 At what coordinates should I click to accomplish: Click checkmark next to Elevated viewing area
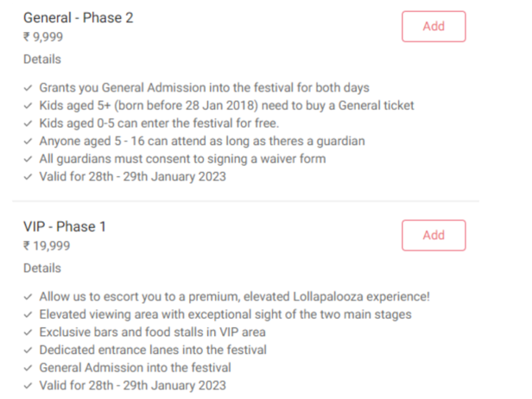[x=28, y=314]
